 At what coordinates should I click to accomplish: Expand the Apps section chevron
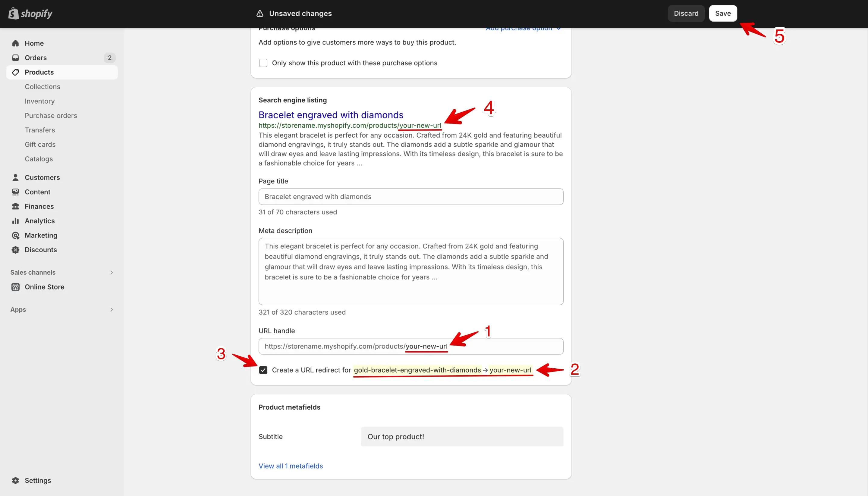pyautogui.click(x=112, y=310)
